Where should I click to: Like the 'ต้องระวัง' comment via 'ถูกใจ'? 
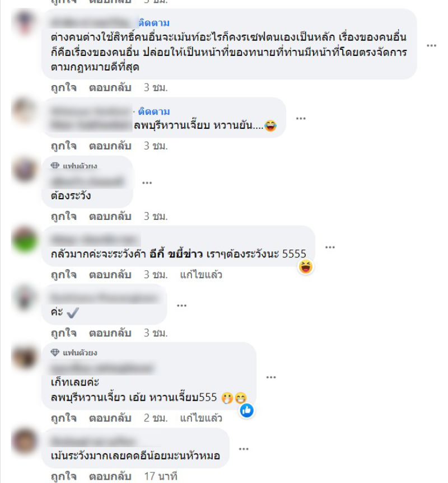[64, 216]
